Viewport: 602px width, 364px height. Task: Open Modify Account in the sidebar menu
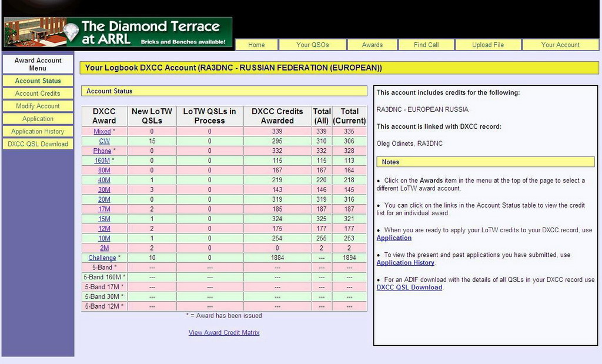click(38, 106)
